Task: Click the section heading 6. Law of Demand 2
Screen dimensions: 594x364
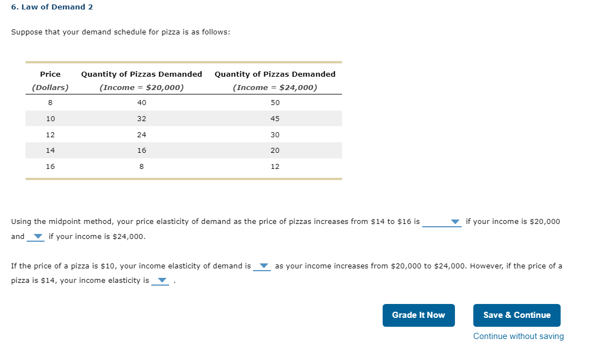Action: 52,7
